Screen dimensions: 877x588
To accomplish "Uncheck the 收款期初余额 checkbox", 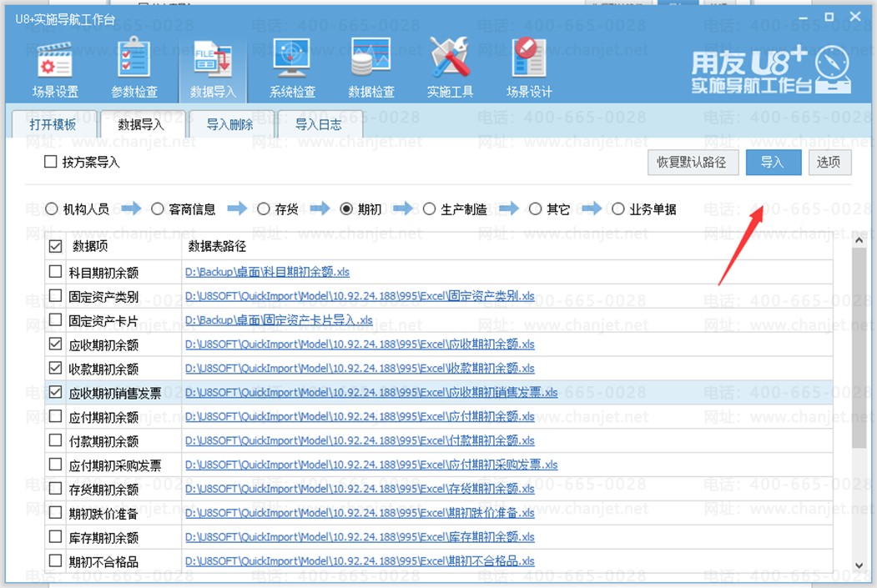I will coord(55,368).
